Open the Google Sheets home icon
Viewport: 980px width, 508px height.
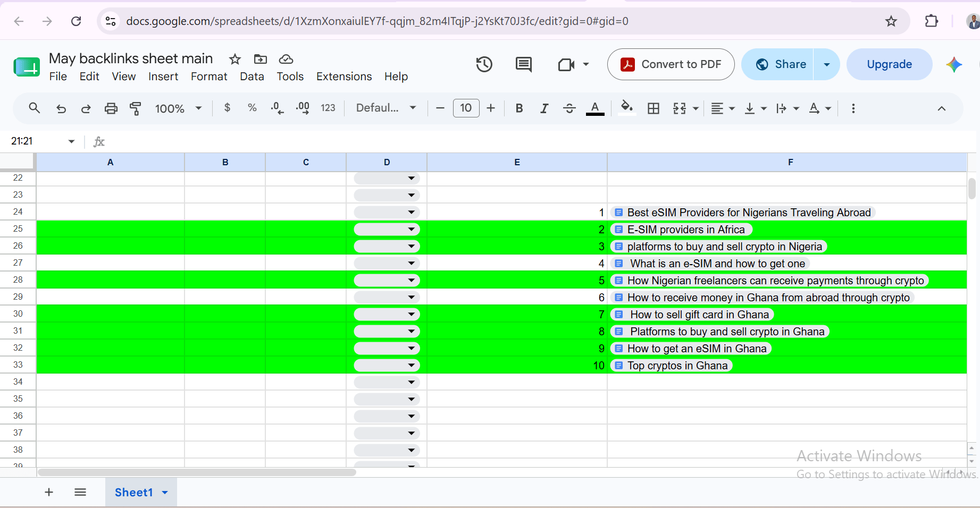27,67
